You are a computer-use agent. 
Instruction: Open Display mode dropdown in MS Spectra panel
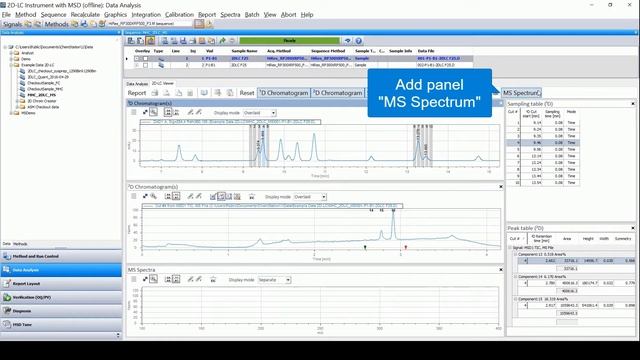[x=274, y=280]
